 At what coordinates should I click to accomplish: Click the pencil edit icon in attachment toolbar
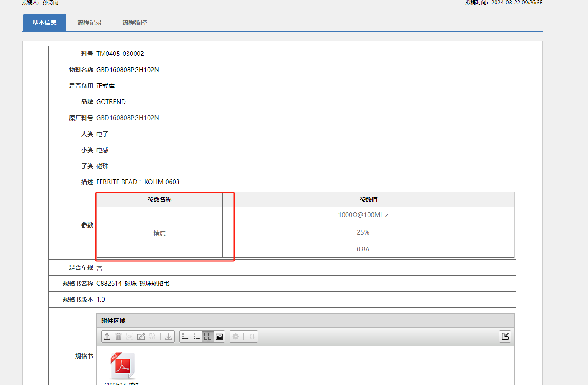click(141, 336)
